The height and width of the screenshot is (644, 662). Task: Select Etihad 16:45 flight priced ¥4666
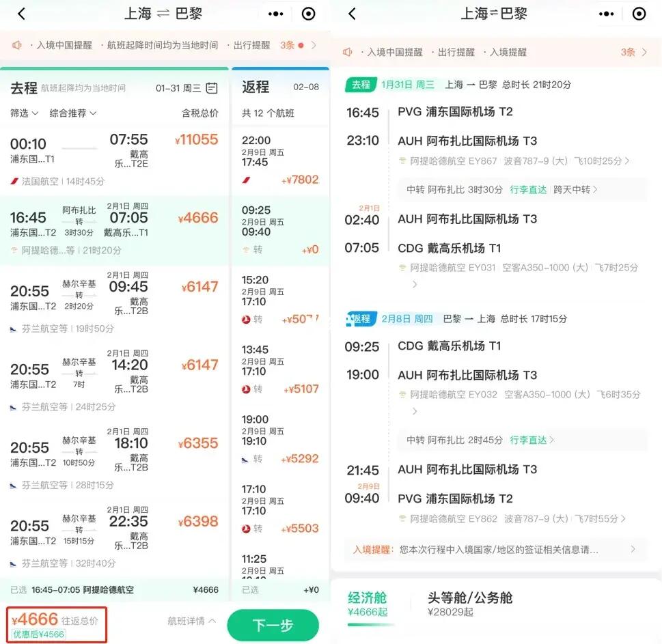coord(114,230)
